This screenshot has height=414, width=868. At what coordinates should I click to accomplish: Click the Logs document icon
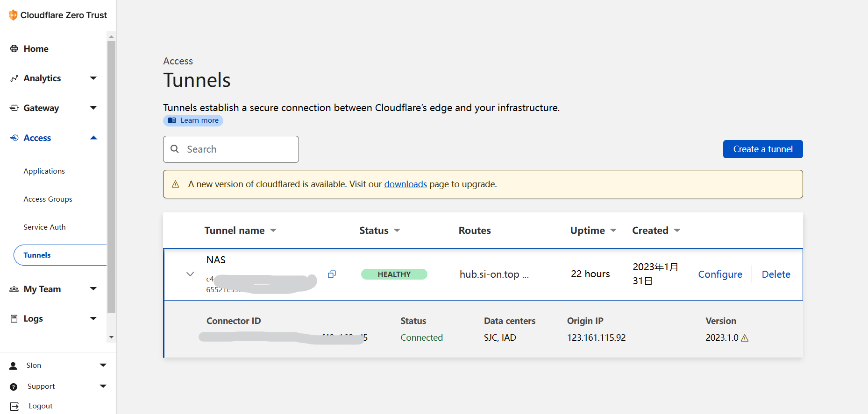(x=14, y=319)
